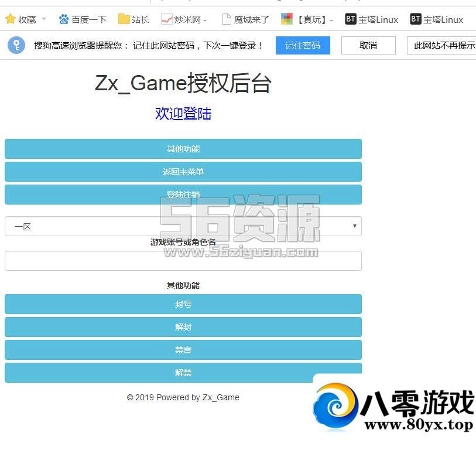Screen dimensions: 476x453
Task: Open the 百度一下 paw bookmark
Action: pyautogui.click(x=82, y=19)
